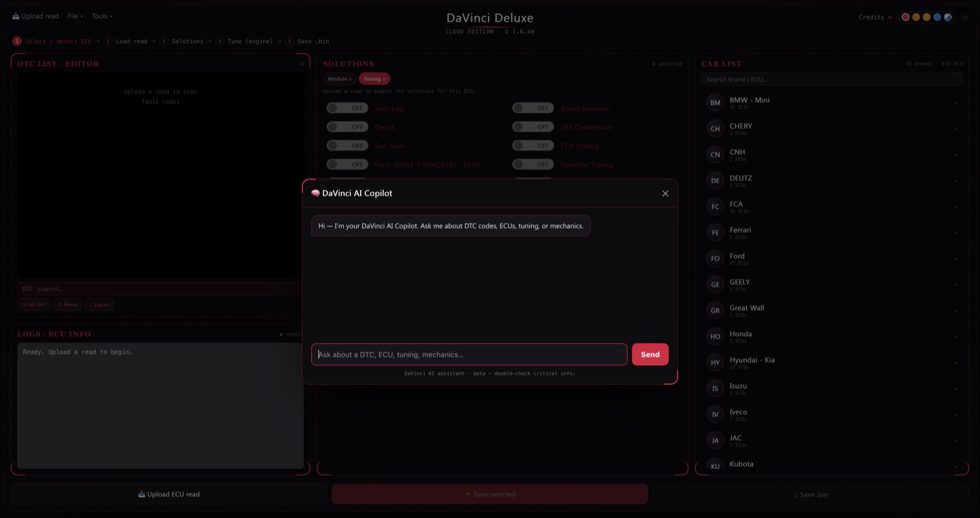Image resolution: width=980 pixels, height=518 pixels.
Task: Click the Tune selected button
Action: pyautogui.click(x=490, y=494)
